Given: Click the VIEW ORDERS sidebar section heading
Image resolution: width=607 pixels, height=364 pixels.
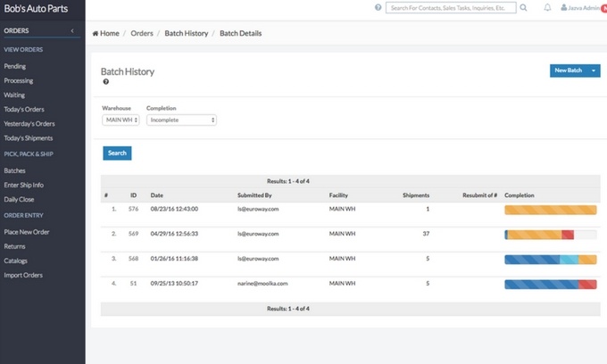Looking at the screenshot, I should 23,49.
